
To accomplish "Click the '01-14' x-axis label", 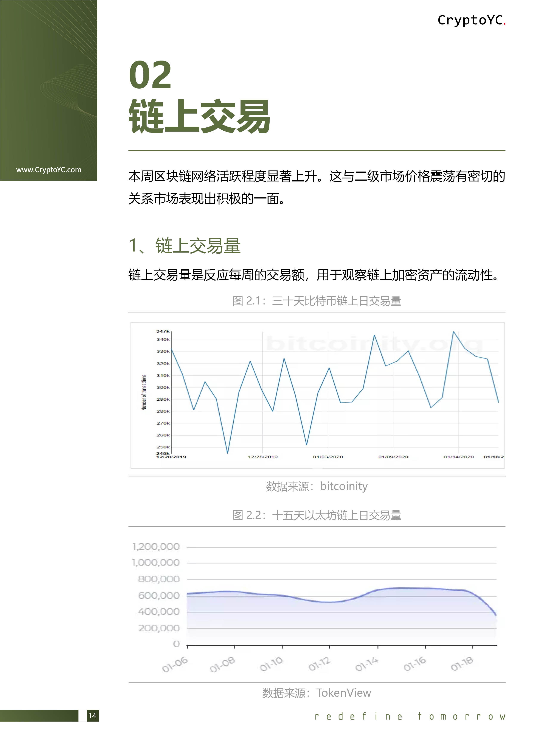I will pos(367,664).
